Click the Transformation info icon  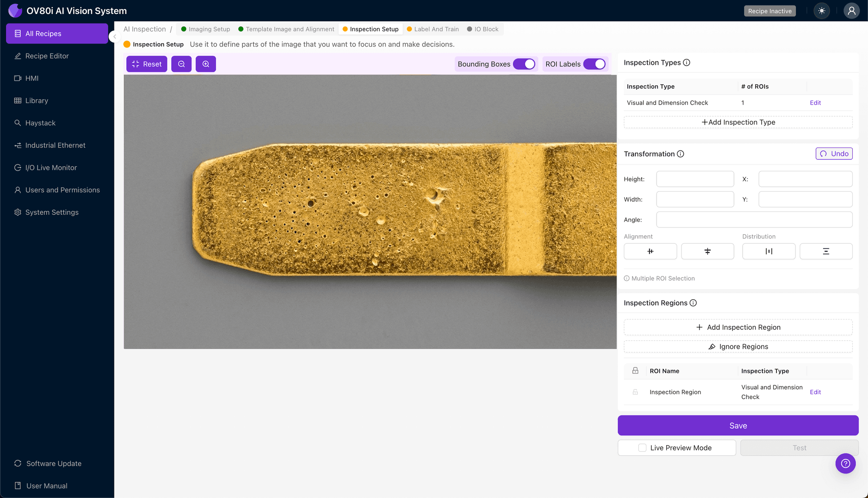pos(680,154)
